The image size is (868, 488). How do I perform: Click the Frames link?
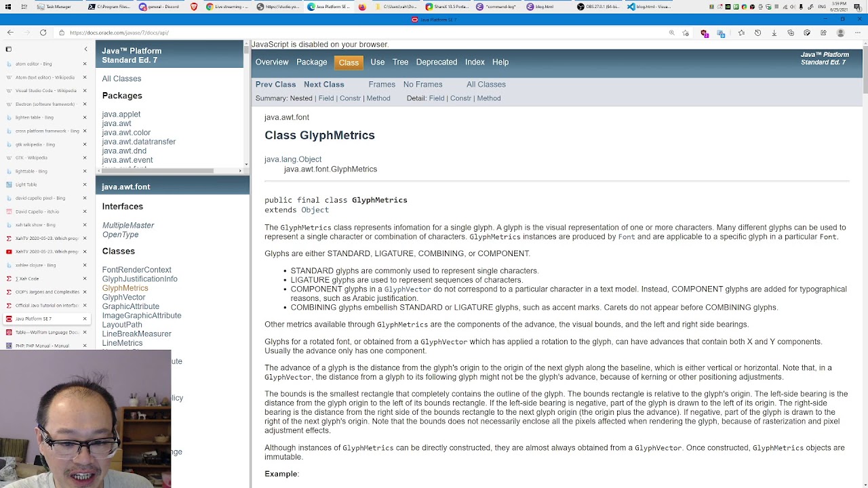382,85
